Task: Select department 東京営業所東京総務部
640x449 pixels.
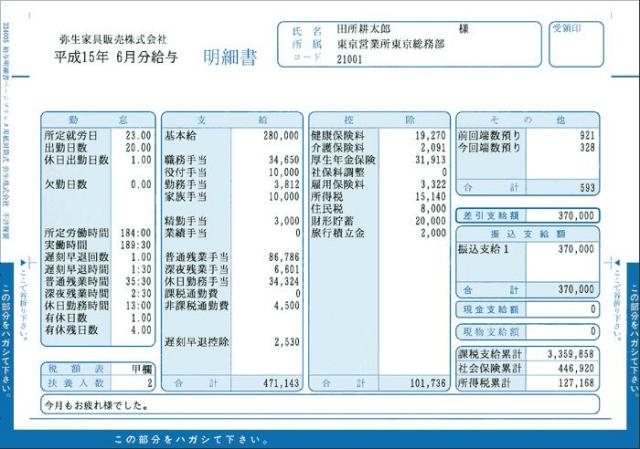Action: click(391, 44)
